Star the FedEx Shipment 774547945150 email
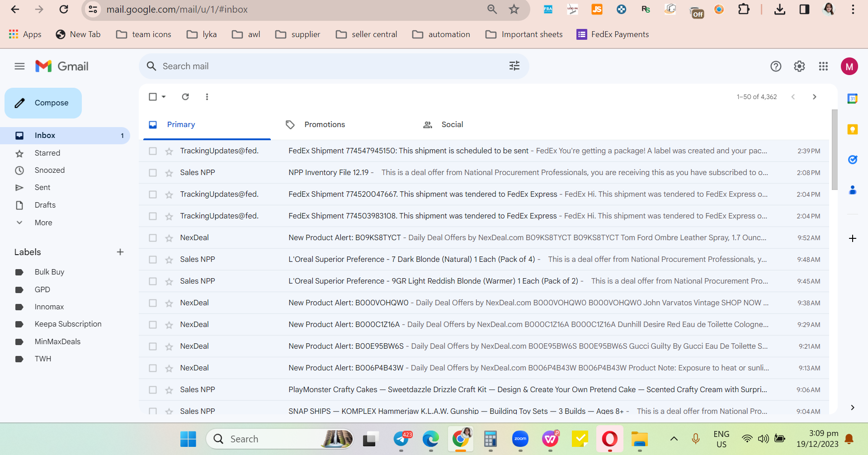Viewport: 868px width, 455px height. tap(169, 151)
